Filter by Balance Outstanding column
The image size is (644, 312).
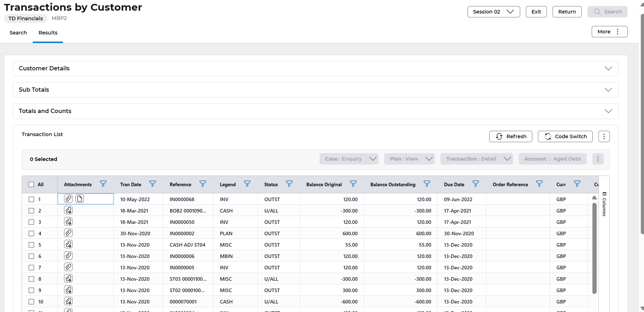coord(427,184)
